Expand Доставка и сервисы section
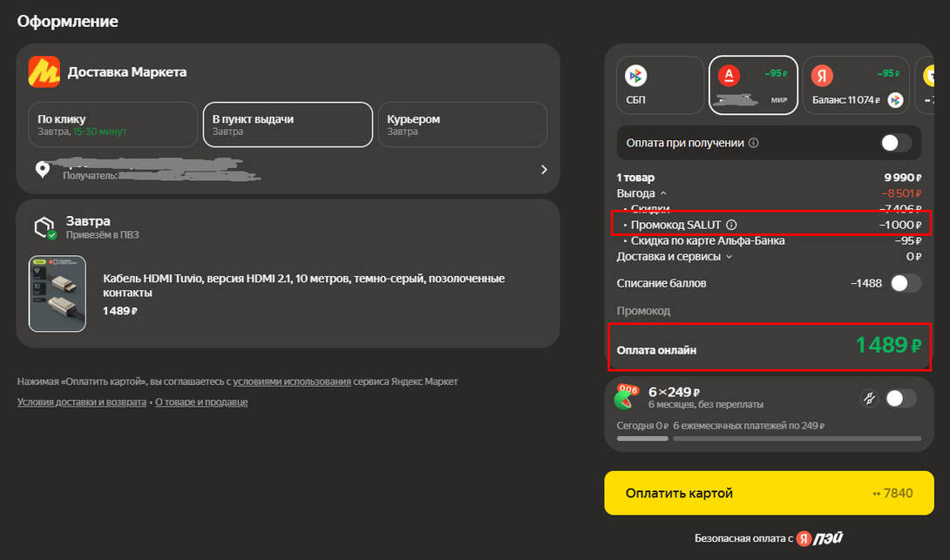Screen dimensions: 950x560 click(729, 257)
